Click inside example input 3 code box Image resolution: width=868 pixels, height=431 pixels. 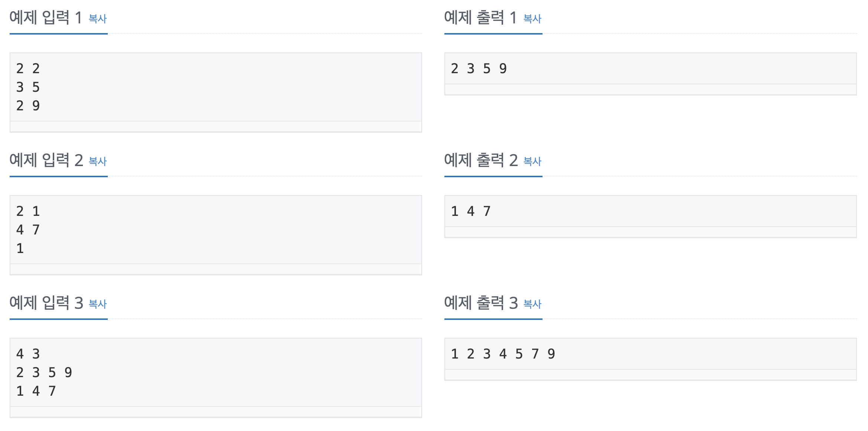tap(216, 377)
